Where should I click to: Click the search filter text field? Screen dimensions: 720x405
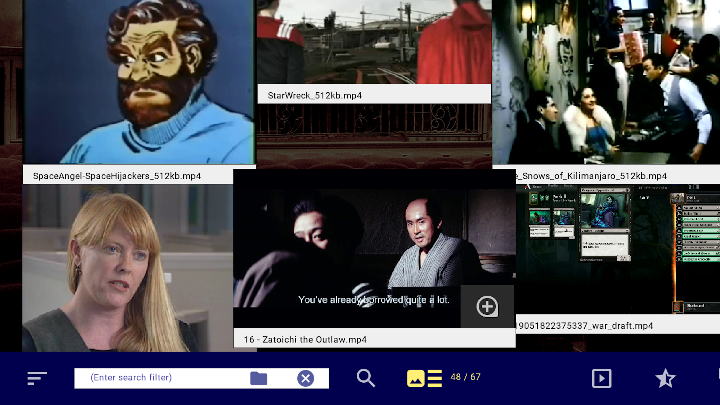coord(160,378)
